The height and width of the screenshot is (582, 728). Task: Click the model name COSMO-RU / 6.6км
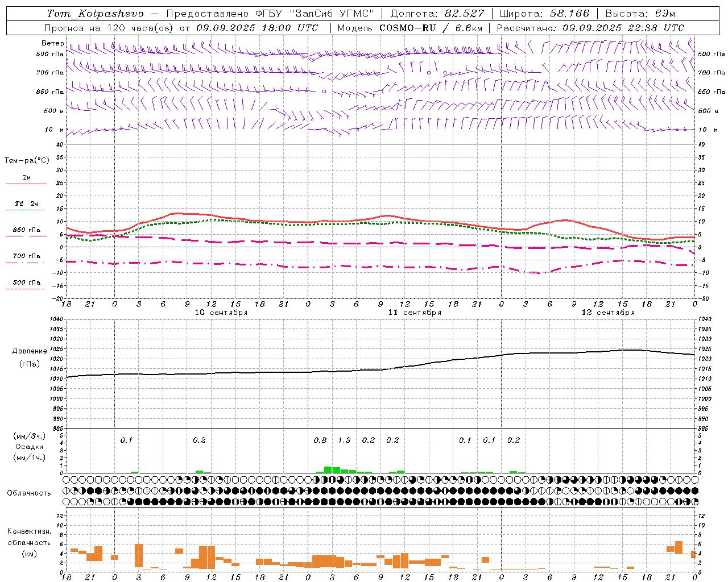[431, 28]
